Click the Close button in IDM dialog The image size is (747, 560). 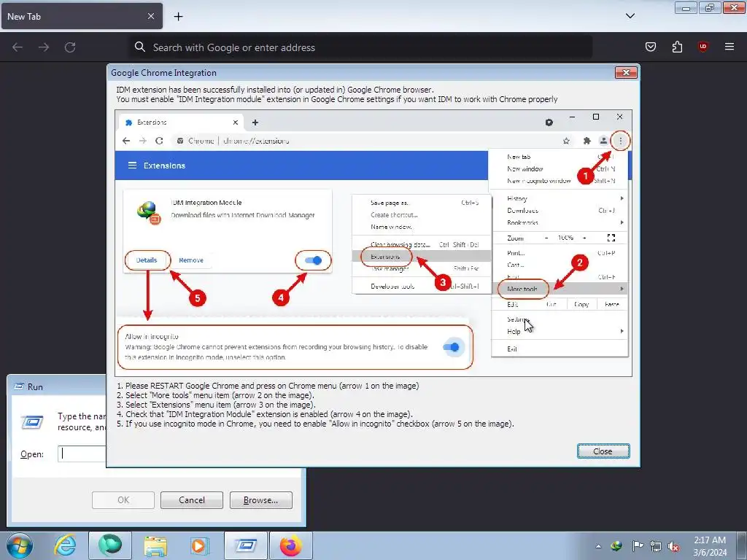pyautogui.click(x=603, y=451)
